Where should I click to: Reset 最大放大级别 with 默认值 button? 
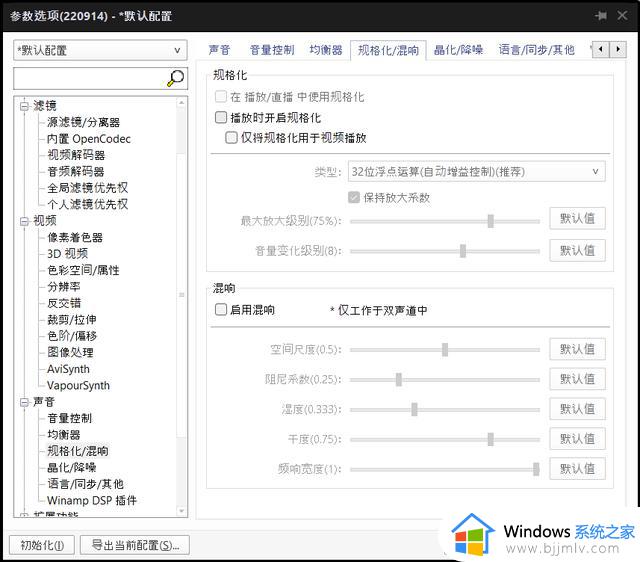coord(577,219)
